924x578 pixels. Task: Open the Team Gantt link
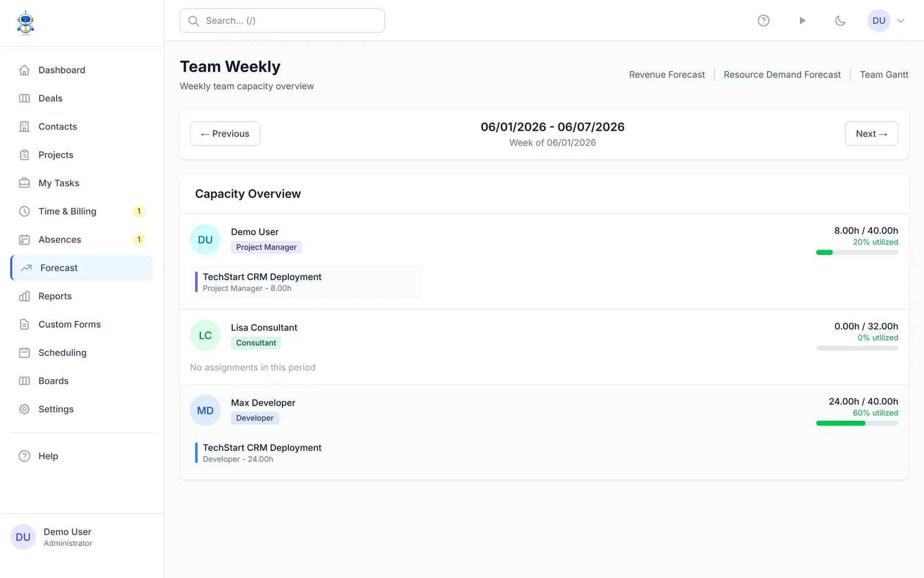click(x=884, y=75)
